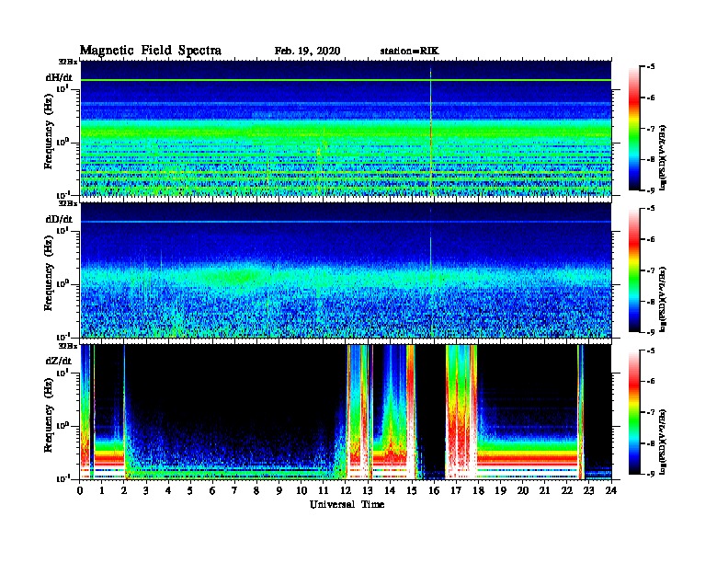
Task: Click the bright green horizontal line in dH/dt spectrogram
Action: pos(346,80)
